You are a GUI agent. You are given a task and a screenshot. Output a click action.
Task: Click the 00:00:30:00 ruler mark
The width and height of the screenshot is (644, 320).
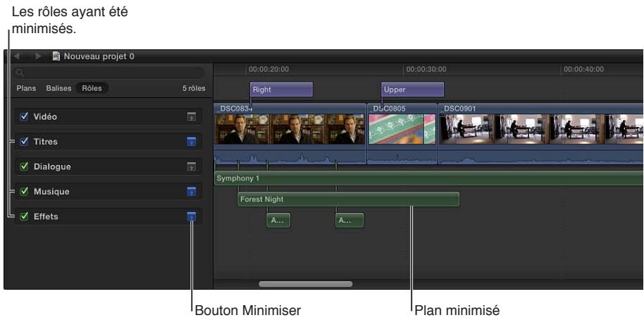point(426,69)
